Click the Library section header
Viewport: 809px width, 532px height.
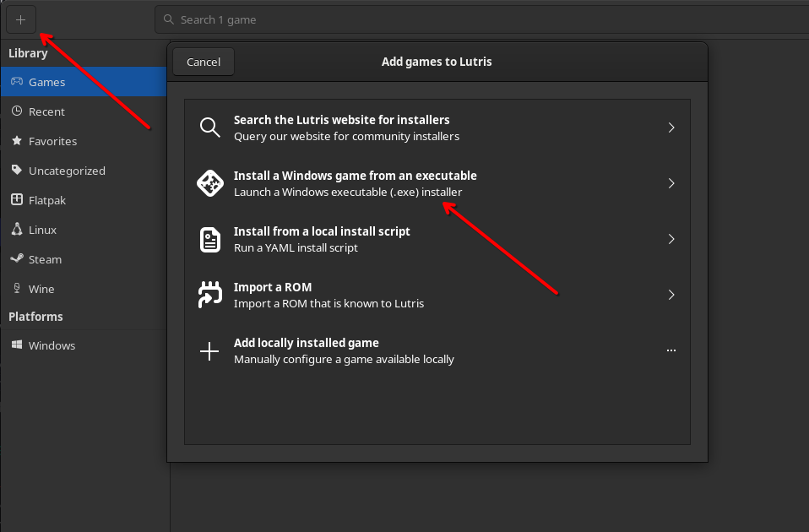28,53
